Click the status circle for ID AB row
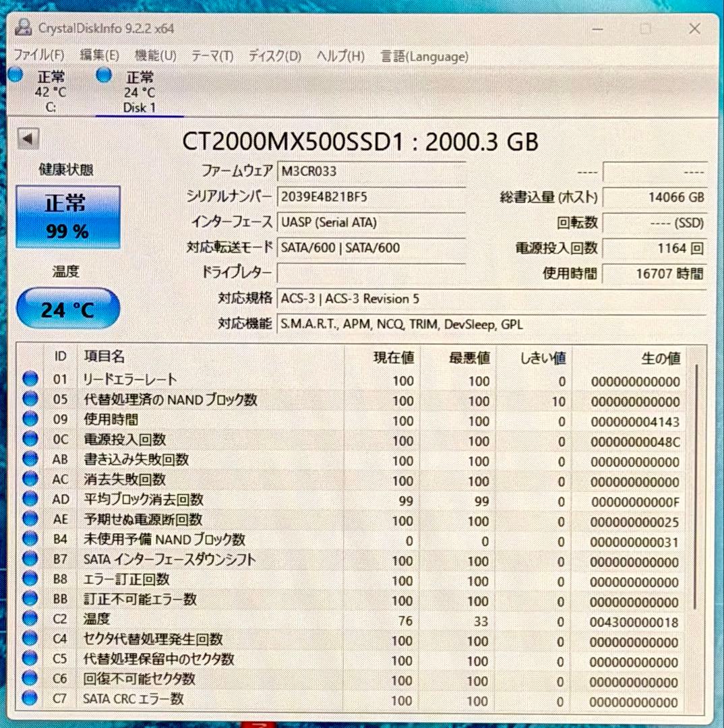The image size is (724, 728). point(30,459)
